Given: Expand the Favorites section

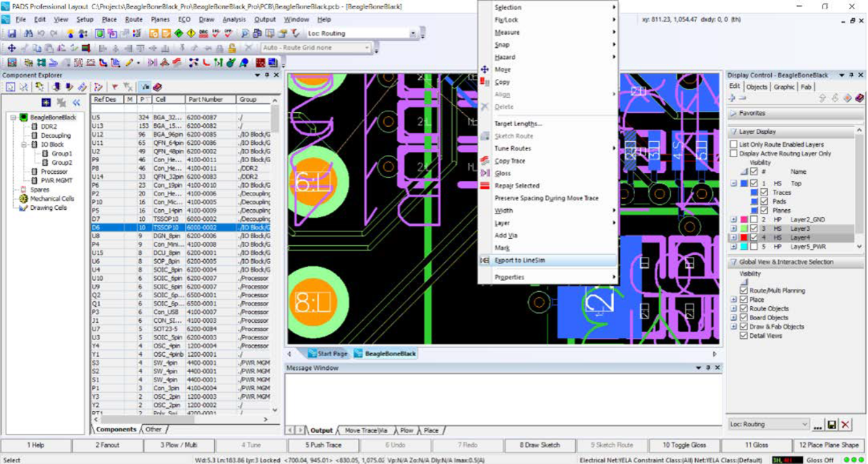Looking at the screenshot, I should coord(733,114).
